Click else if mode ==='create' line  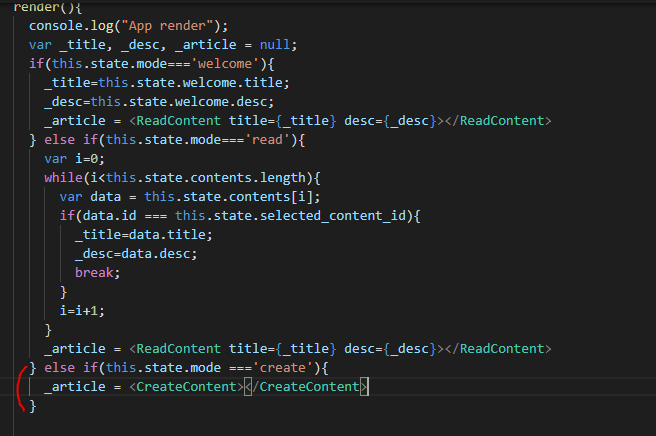pyautogui.click(x=179, y=368)
